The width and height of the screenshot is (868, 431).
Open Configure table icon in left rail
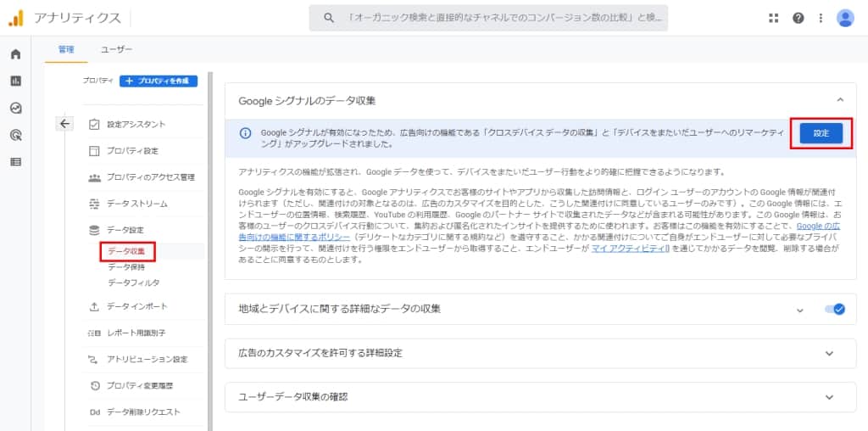pos(15,162)
